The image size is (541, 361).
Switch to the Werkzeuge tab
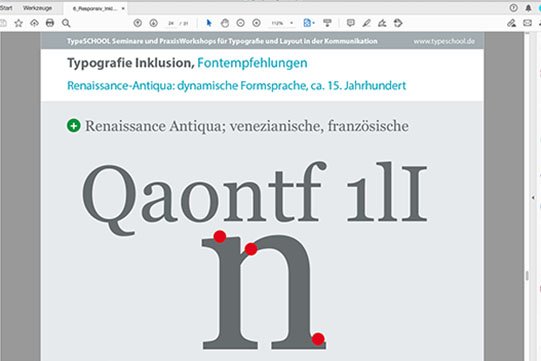[38, 8]
